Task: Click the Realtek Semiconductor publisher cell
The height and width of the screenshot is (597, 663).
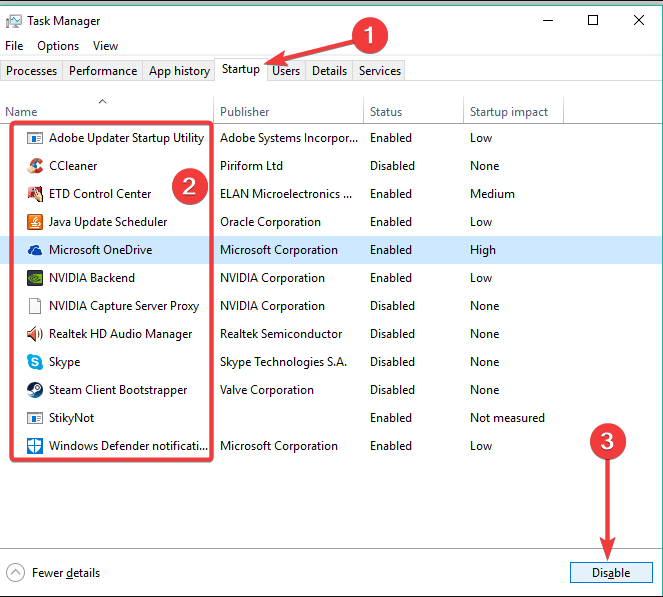Action: point(281,334)
